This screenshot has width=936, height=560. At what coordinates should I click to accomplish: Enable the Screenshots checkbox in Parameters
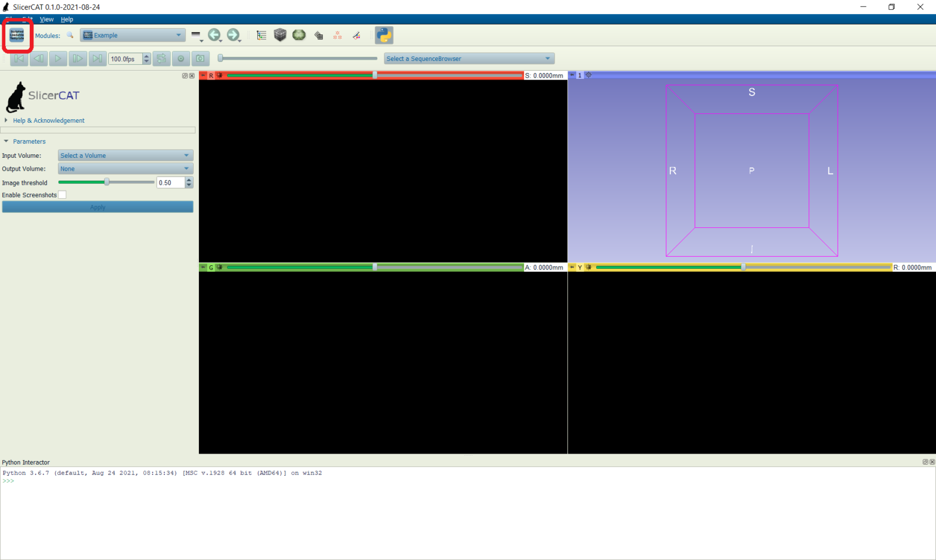pyautogui.click(x=63, y=195)
